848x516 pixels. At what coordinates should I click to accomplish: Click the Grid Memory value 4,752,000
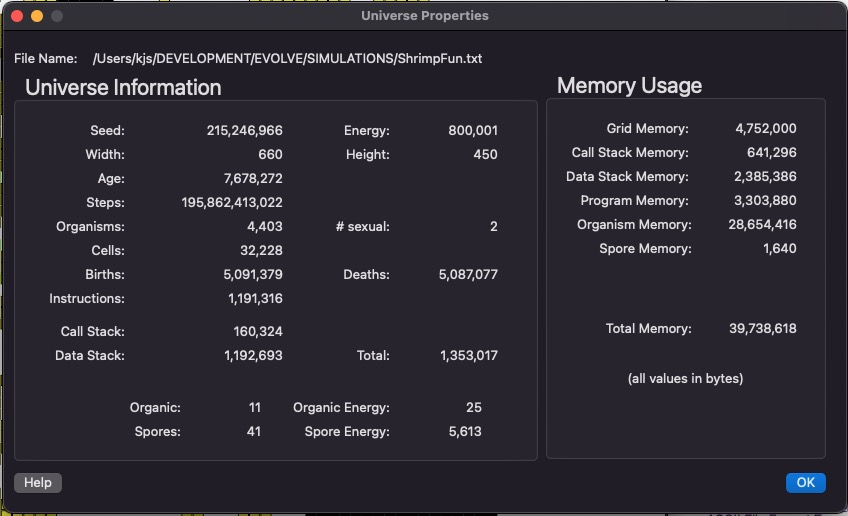[765, 128]
